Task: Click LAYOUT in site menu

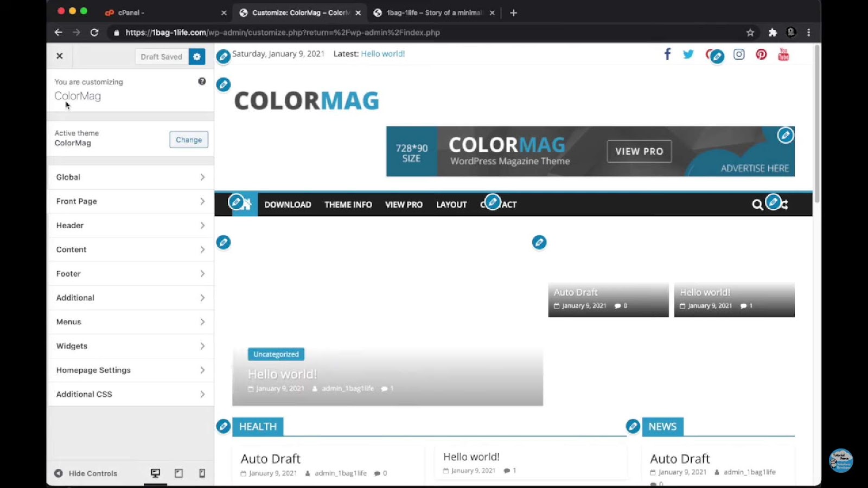Action: [451, 204]
